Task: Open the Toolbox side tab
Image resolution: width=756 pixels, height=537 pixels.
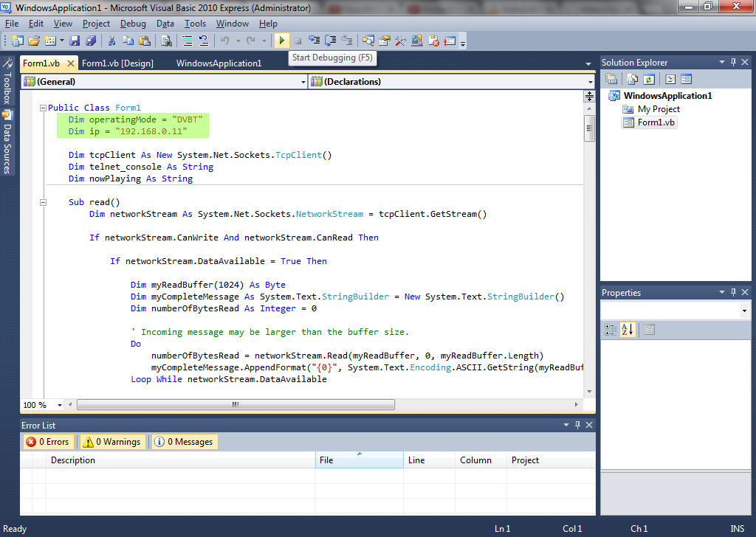Action: click(x=7, y=82)
